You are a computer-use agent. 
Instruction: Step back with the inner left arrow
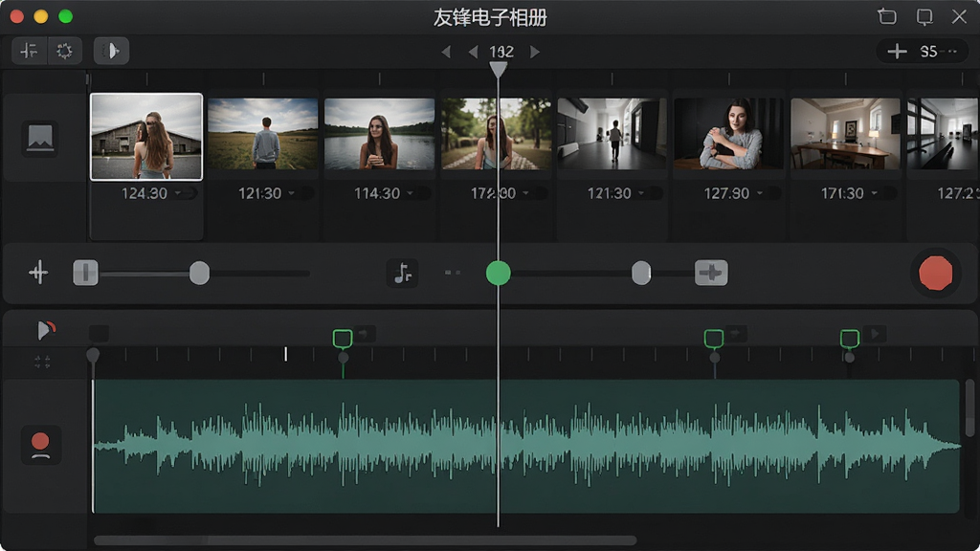473,52
